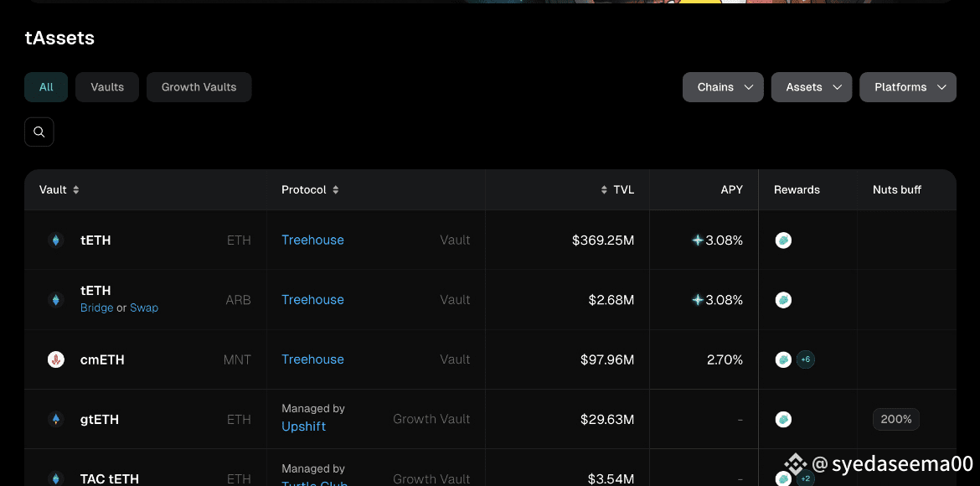The width and height of the screenshot is (980, 486).
Task: Open Treehouse link in tETH ETH row
Action: click(312, 240)
